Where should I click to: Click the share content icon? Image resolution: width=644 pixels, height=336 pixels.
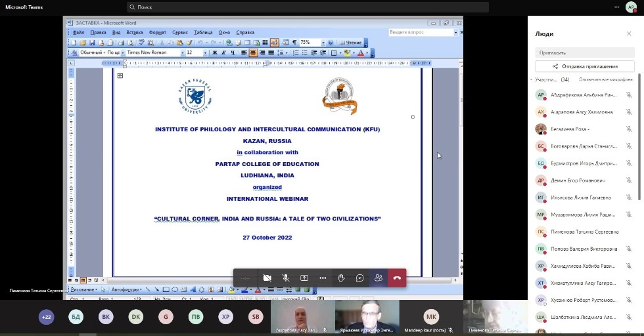click(304, 278)
